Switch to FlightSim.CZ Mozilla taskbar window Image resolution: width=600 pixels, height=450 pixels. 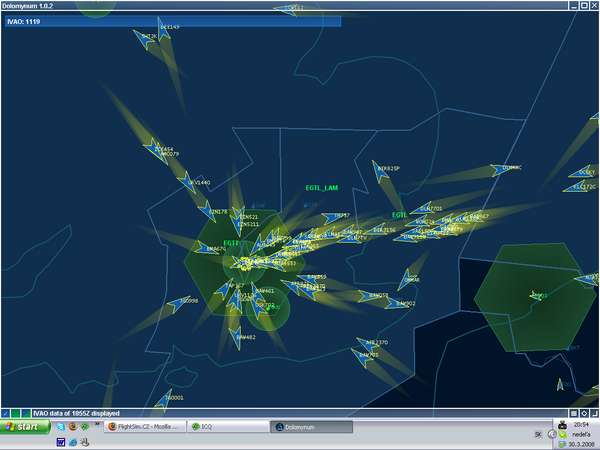[145, 427]
